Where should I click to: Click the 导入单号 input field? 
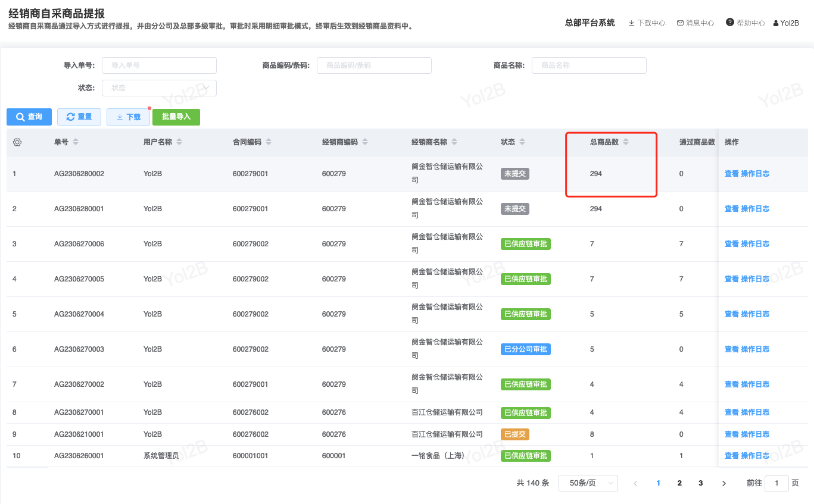tap(159, 65)
